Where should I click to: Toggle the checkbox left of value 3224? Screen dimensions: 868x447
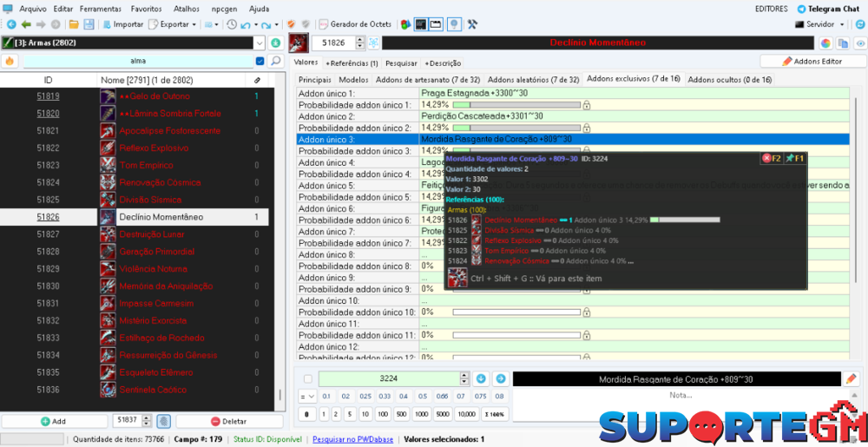(x=306, y=378)
